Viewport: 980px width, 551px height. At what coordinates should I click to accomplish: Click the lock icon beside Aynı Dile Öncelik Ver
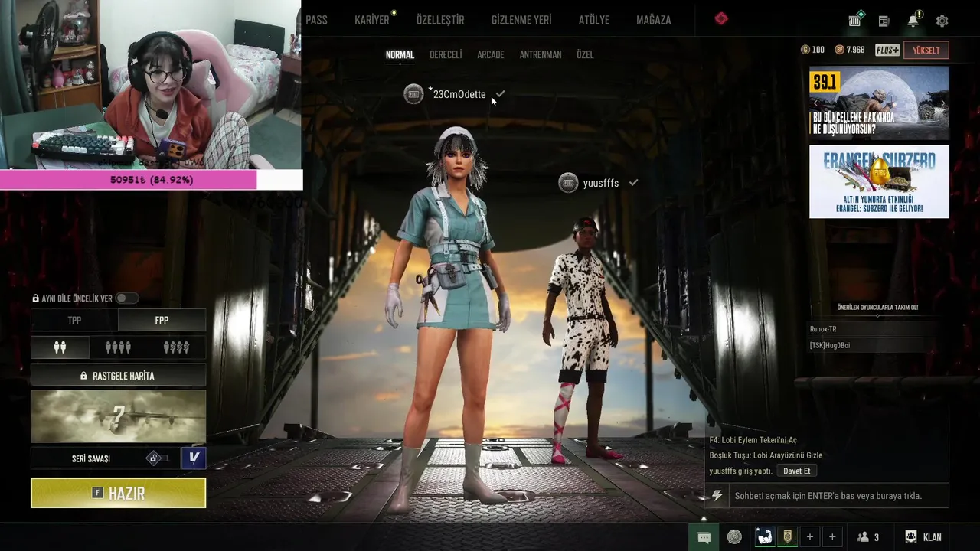click(35, 298)
